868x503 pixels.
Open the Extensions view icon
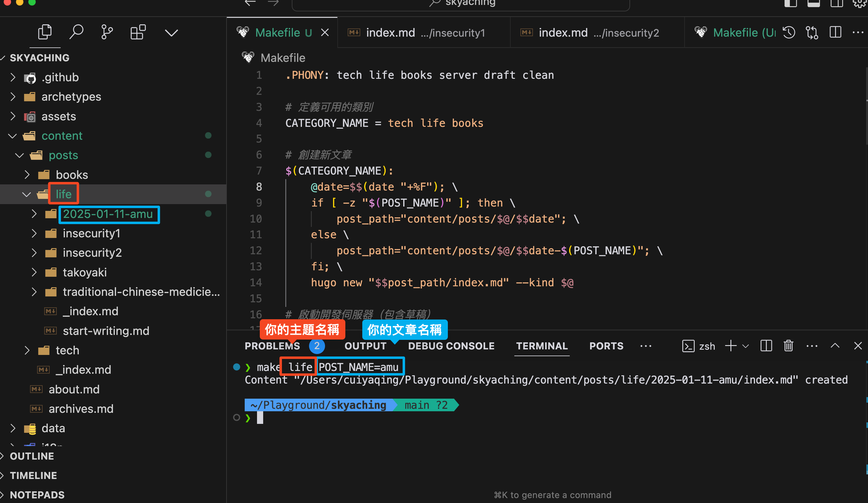(138, 32)
